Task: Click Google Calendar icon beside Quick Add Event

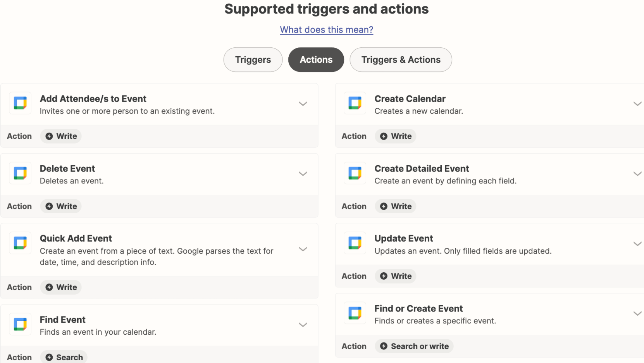Action: coord(20,243)
